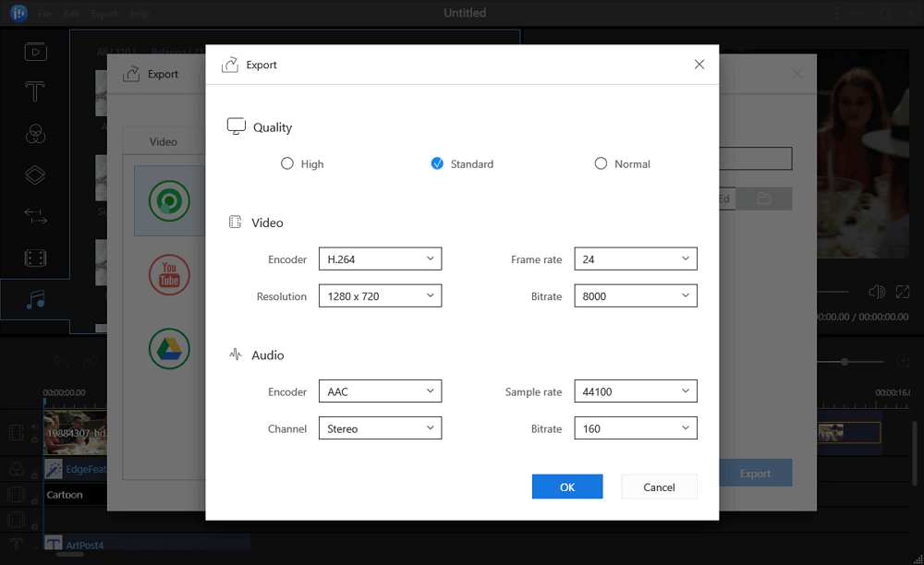
Task: Open the Media library sidebar icon
Action: pyautogui.click(x=35, y=52)
